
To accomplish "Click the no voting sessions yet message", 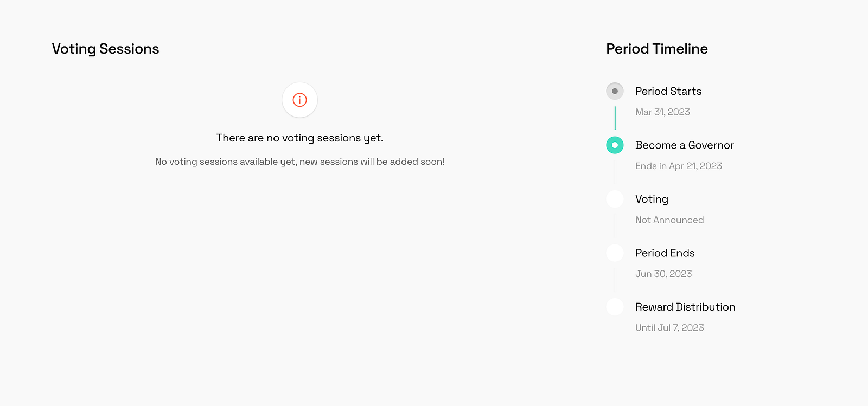I will [299, 138].
